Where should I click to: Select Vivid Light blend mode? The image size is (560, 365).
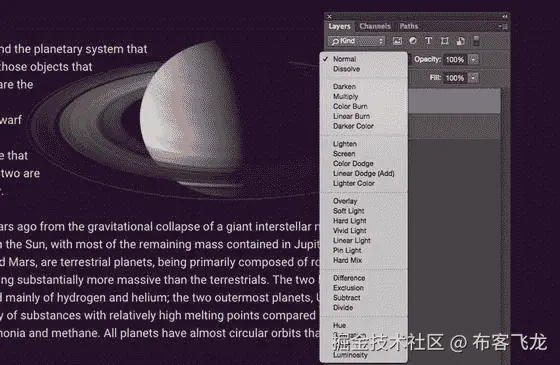364,231
